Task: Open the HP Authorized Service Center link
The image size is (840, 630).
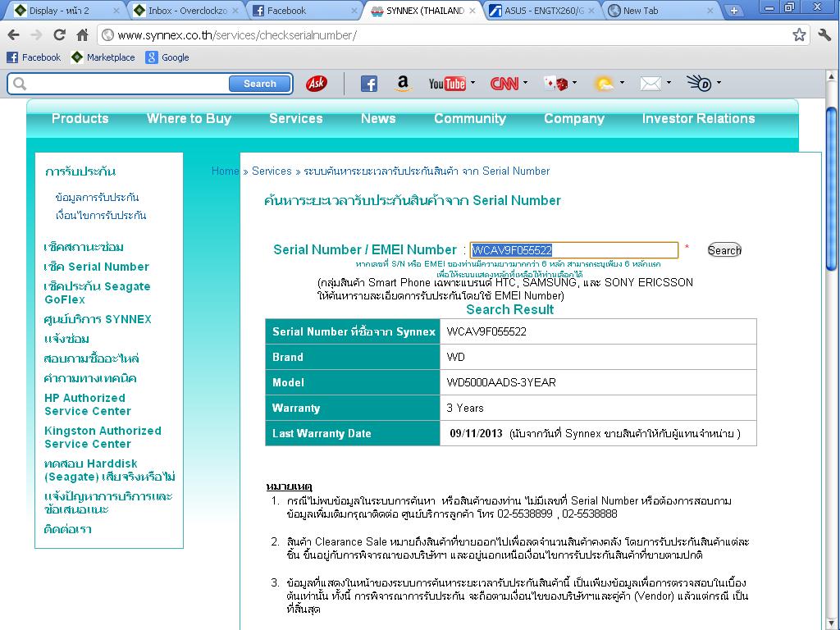Action: click(x=87, y=404)
